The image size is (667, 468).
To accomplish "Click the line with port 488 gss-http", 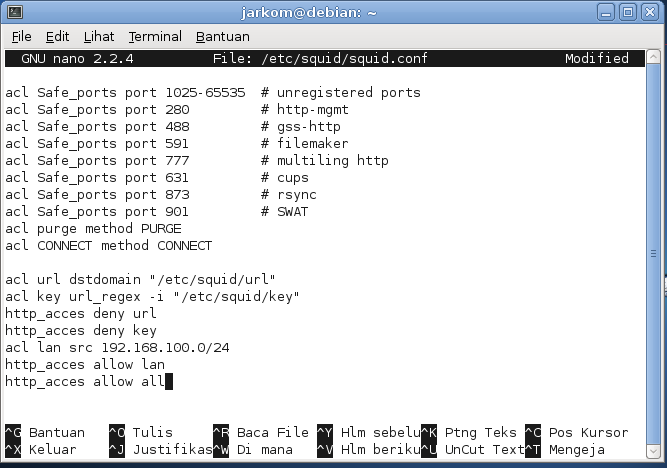I will coord(173,127).
